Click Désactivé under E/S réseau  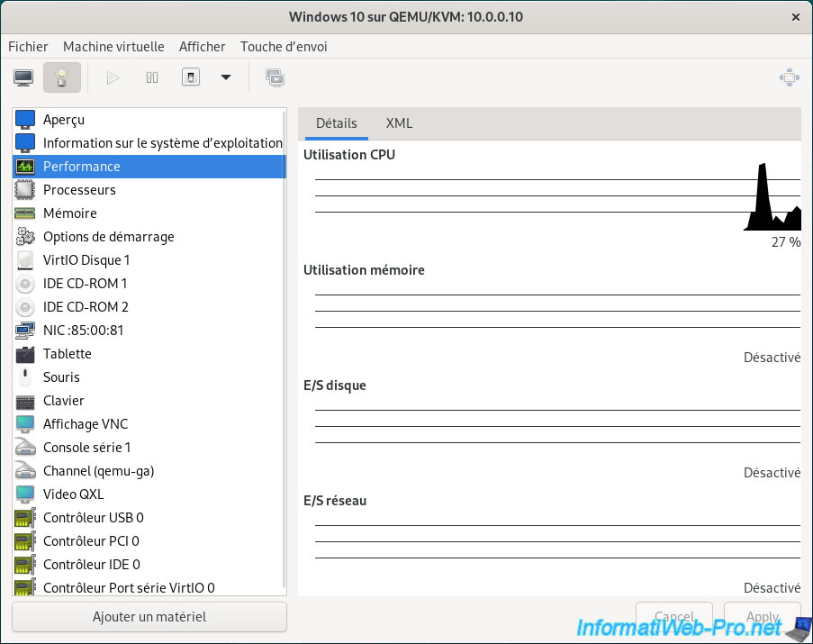[772, 588]
